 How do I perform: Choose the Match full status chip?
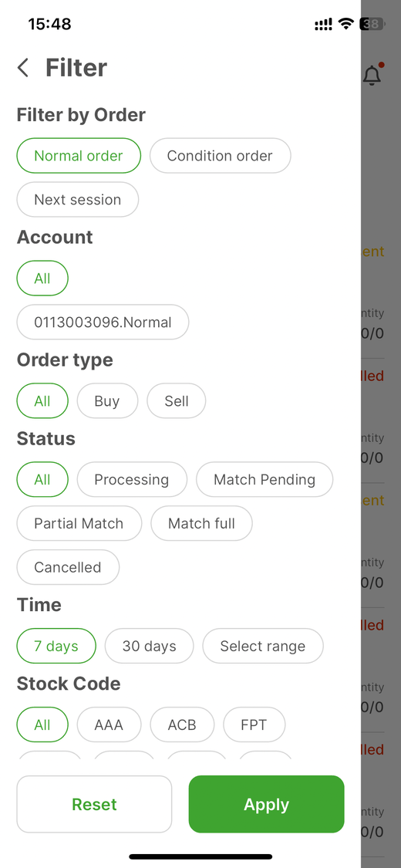point(202,523)
